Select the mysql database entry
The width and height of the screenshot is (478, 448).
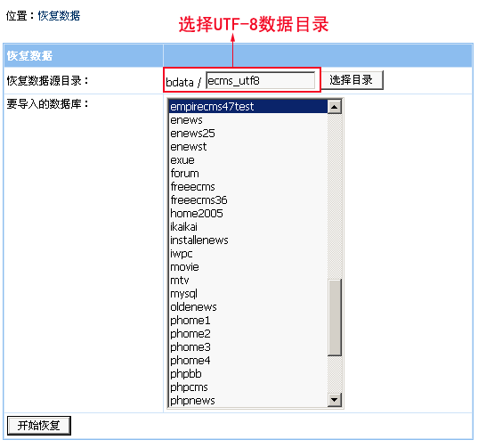pyautogui.click(x=248, y=294)
